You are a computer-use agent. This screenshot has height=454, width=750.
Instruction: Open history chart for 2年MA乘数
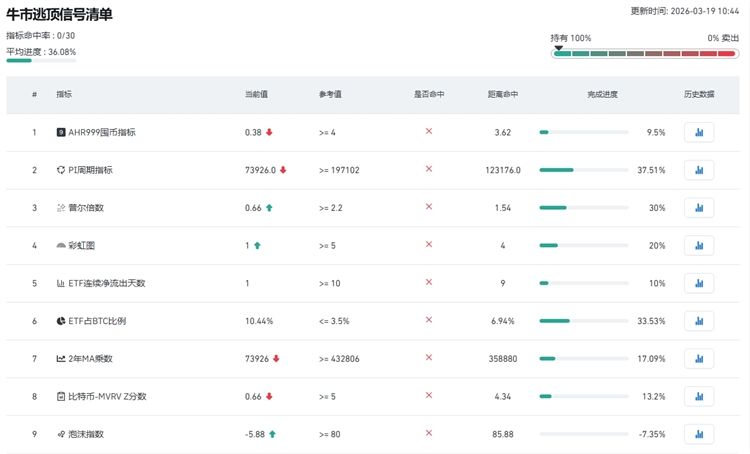pyautogui.click(x=699, y=359)
